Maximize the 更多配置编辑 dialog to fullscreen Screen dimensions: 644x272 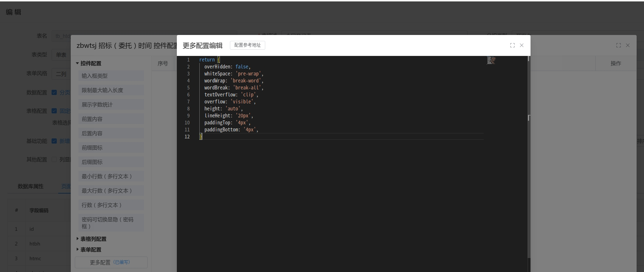tap(512, 45)
